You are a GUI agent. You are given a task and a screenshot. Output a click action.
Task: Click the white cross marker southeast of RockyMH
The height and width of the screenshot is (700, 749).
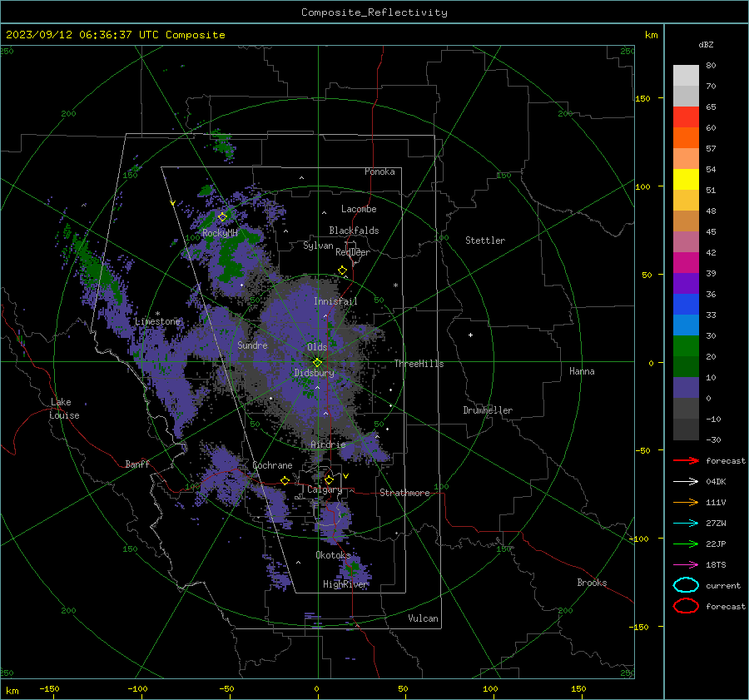241,285
